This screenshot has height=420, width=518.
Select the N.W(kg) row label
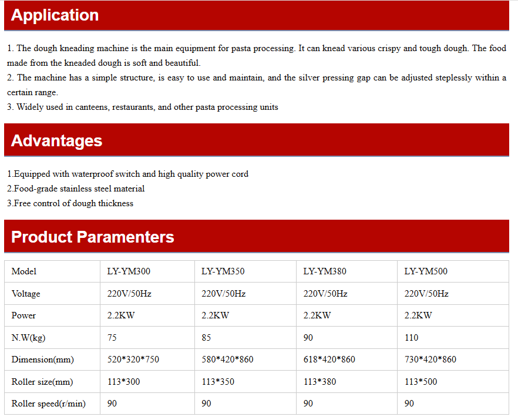coord(28,338)
